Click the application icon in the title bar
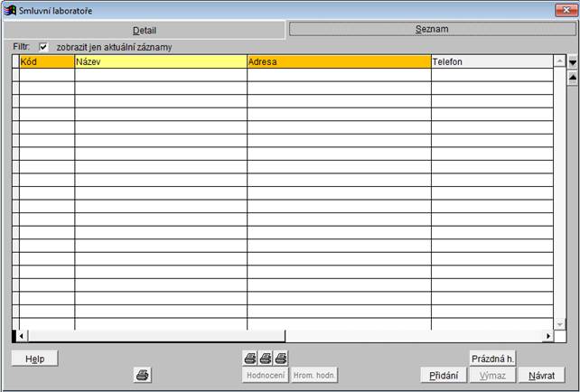Screen dimensions: 580x392 (10, 10)
